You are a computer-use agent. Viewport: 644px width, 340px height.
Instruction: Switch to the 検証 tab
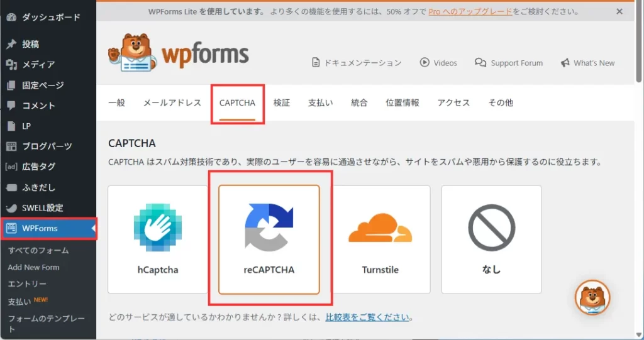pyautogui.click(x=282, y=102)
